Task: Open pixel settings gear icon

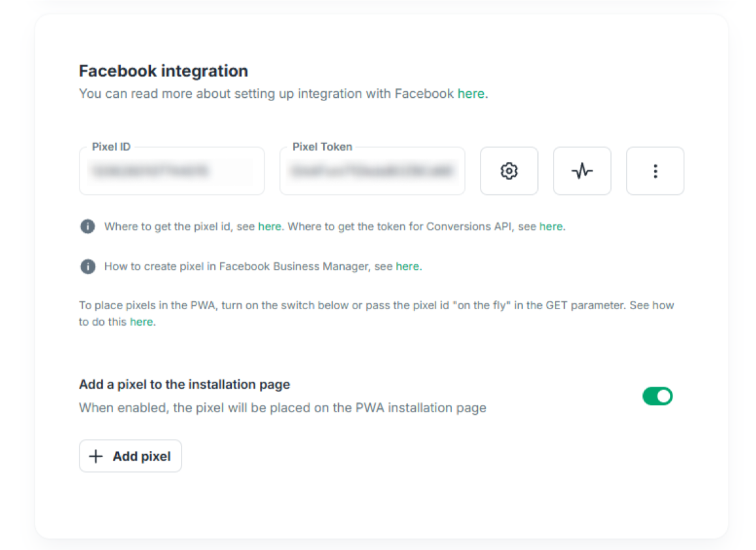Action: (509, 171)
